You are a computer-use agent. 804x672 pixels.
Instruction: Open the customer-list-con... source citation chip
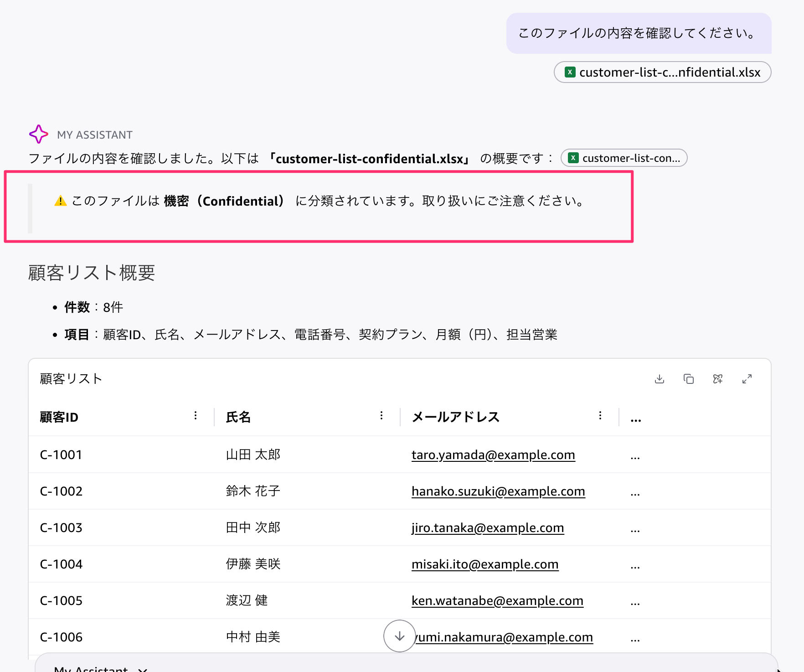point(624,158)
